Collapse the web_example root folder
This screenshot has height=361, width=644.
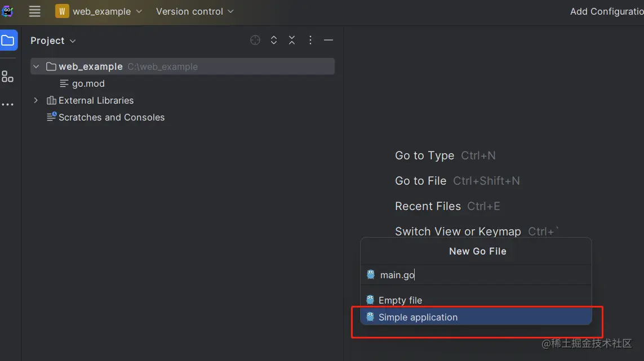[36, 66]
